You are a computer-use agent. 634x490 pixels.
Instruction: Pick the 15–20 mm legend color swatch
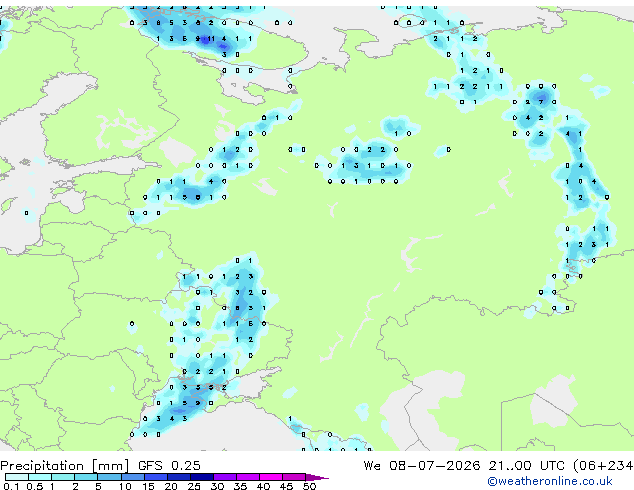point(156,477)
